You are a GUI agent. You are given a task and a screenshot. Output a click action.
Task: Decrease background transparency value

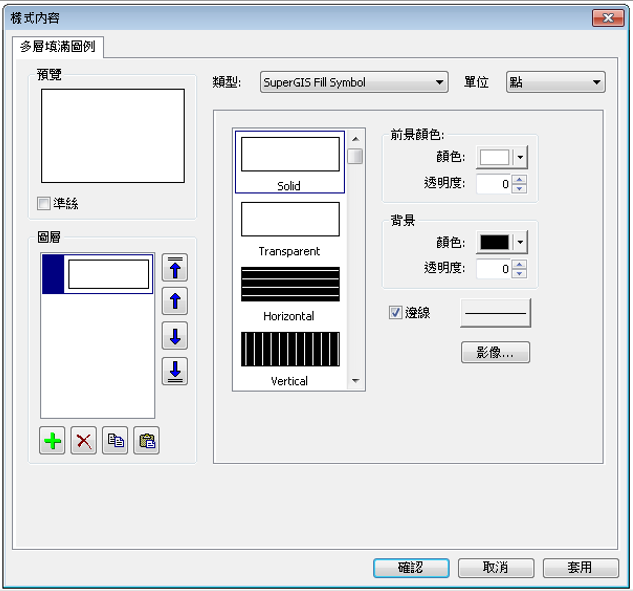[520, 274]
